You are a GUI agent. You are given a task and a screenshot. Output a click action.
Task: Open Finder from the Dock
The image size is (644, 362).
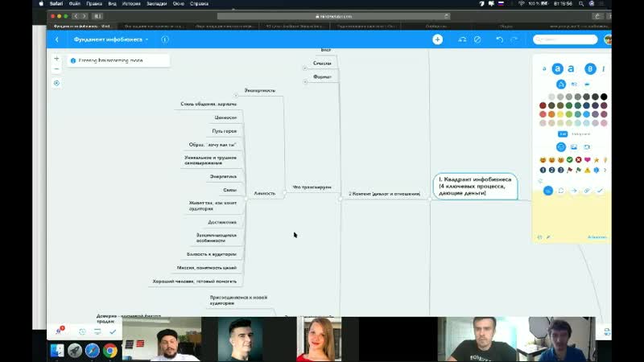click(57, 351)
